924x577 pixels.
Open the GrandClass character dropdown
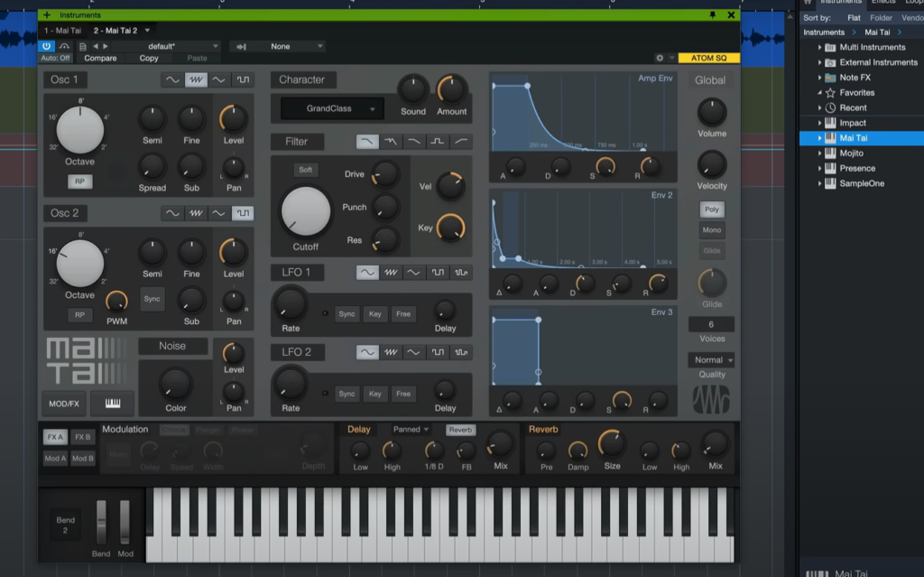(332, 108)
